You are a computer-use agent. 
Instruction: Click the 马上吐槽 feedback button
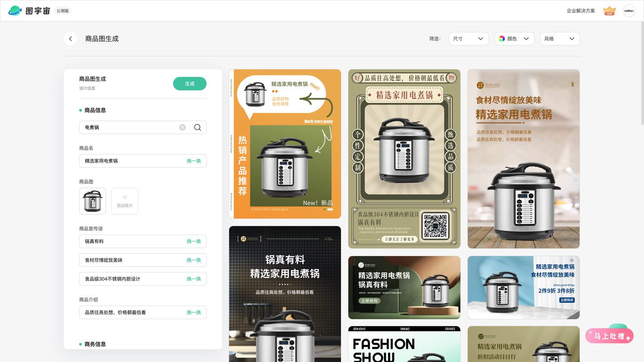tap(609, 336)
